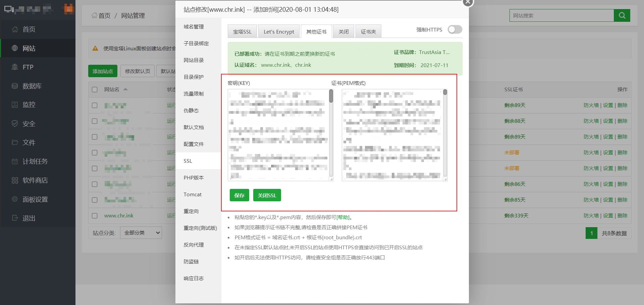
Task: Click the green search magnifier button
Action: pos(622,15)
